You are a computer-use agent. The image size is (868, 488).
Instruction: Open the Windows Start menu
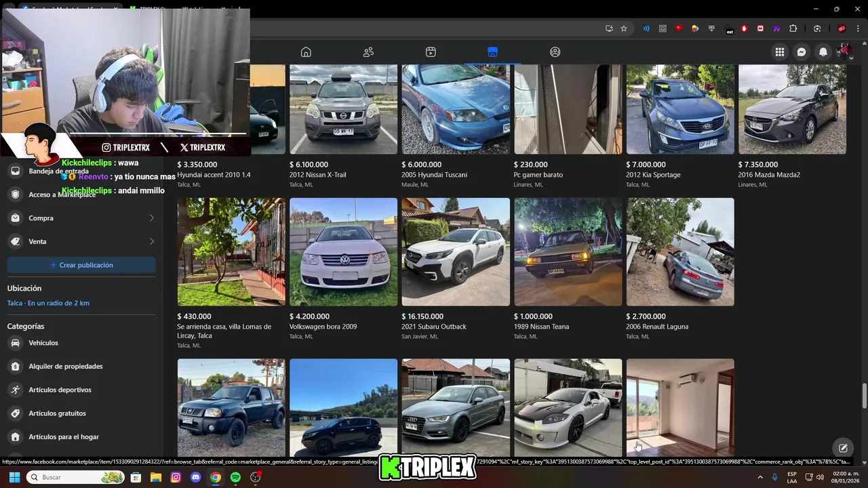[14, 477]
